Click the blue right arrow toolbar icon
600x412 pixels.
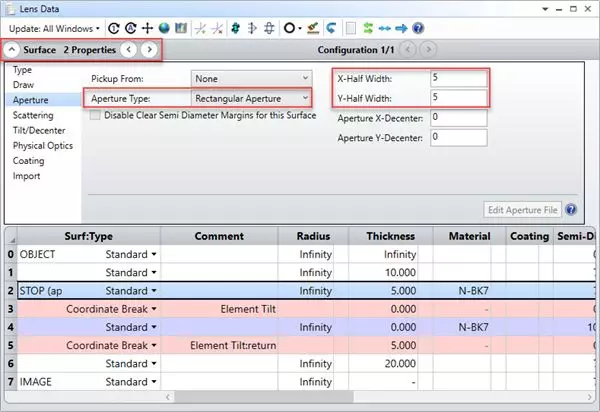tap(401, 28)
